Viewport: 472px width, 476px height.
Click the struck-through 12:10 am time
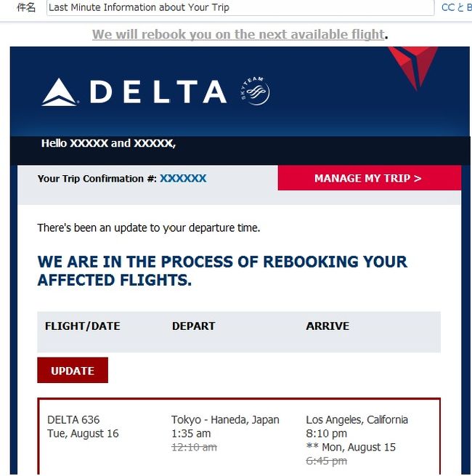tap(194, 447)
